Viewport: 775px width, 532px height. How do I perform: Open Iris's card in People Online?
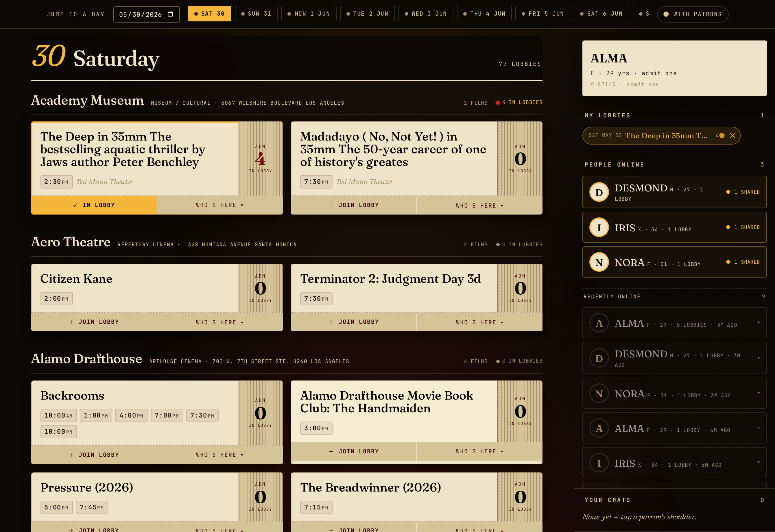(x=674, y=227)
